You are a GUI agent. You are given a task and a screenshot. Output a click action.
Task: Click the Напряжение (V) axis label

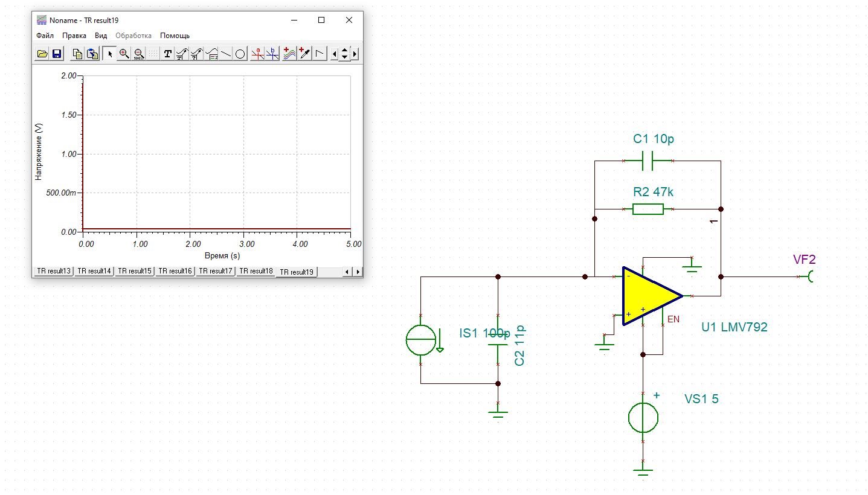(39, 150)
